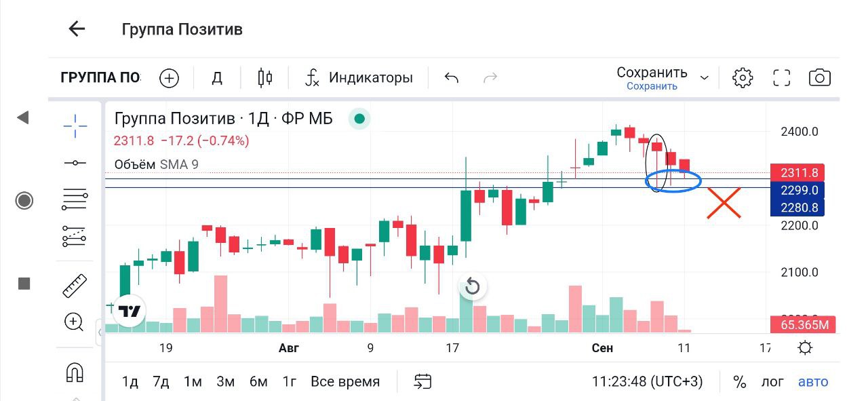
Task: Open candlestick chart type selector
Action: [x=265, y=78]
